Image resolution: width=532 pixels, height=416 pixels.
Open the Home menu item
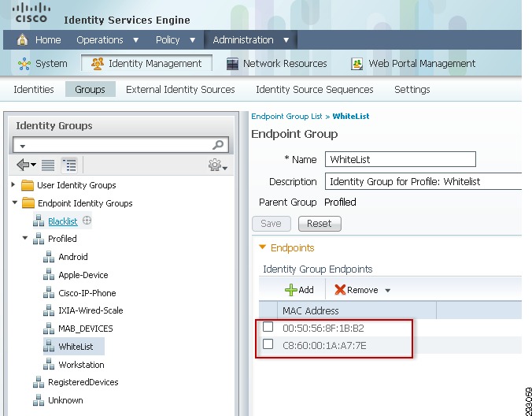(x=48, y=40)
